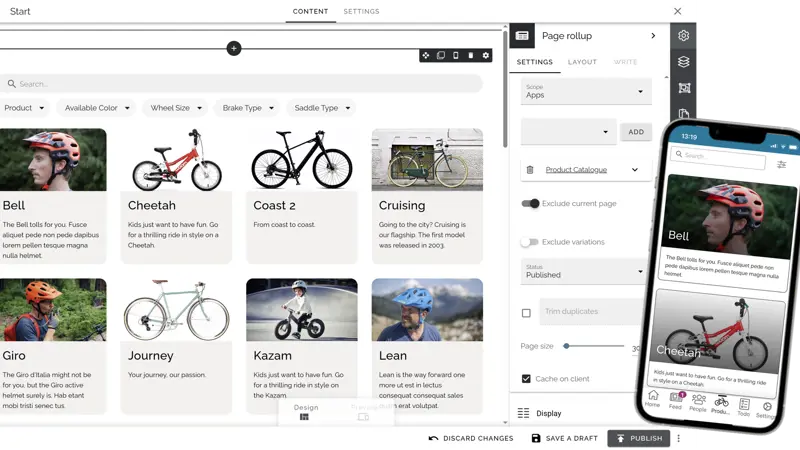800x450 pixels.
Task: Open the Coast 2 bike thumbnail
Action: [x=302, y=160]
